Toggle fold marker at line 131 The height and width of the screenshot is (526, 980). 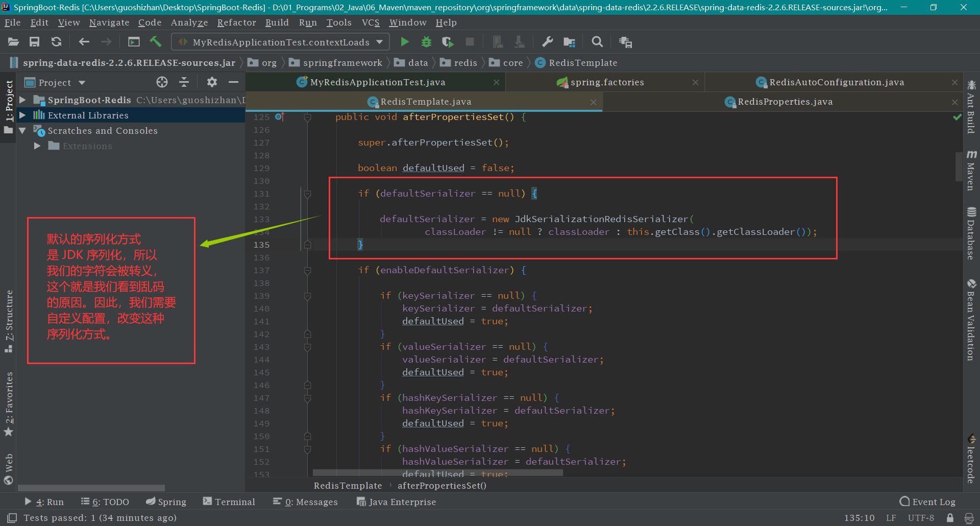tap(307, 194)
